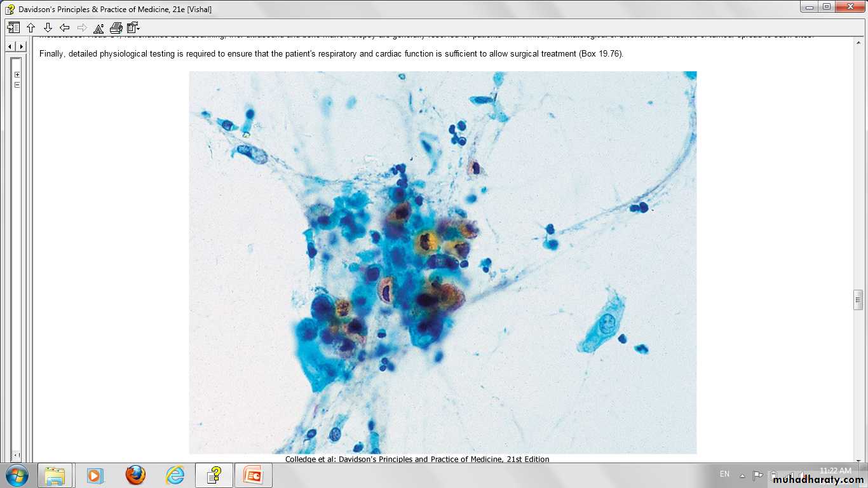This screenshot has width=868, height=488.
Task: Go to next topic with down arrow
Action: pos(48,27)
